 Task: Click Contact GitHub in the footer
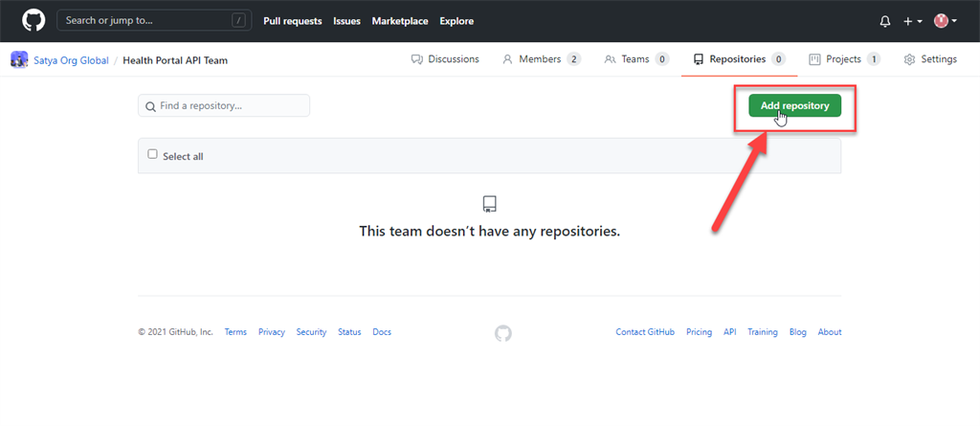click(645, 332)
